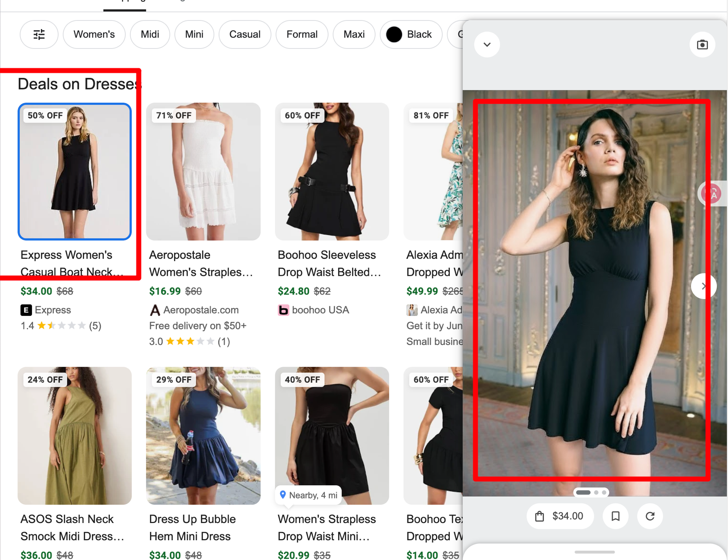Click the pink translate extension icon
The width and height of the screenshot is (728, 560).
711,193
